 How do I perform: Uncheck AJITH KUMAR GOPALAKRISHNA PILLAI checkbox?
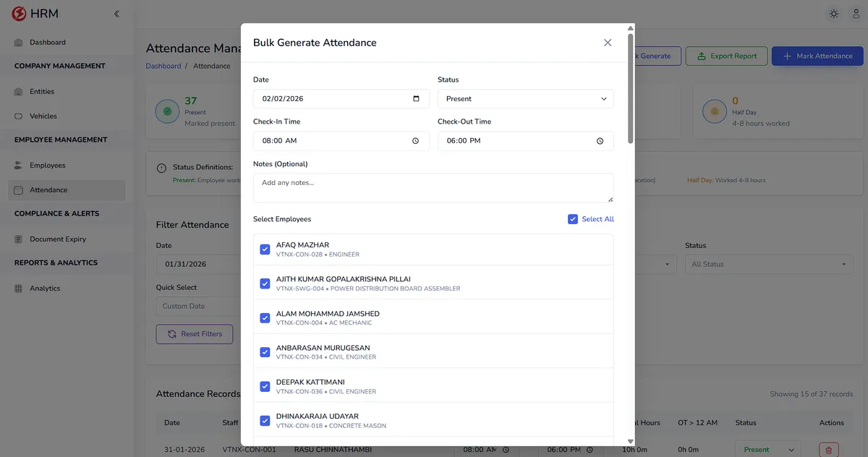(265, 283)
